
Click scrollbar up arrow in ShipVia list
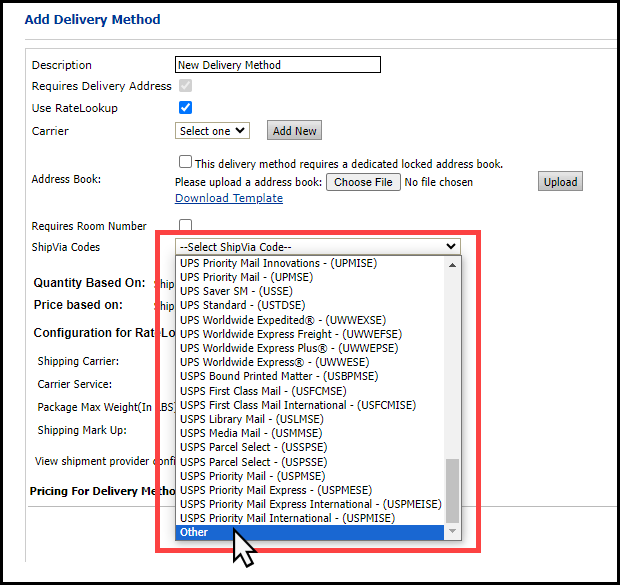click(x=454, y=264)
